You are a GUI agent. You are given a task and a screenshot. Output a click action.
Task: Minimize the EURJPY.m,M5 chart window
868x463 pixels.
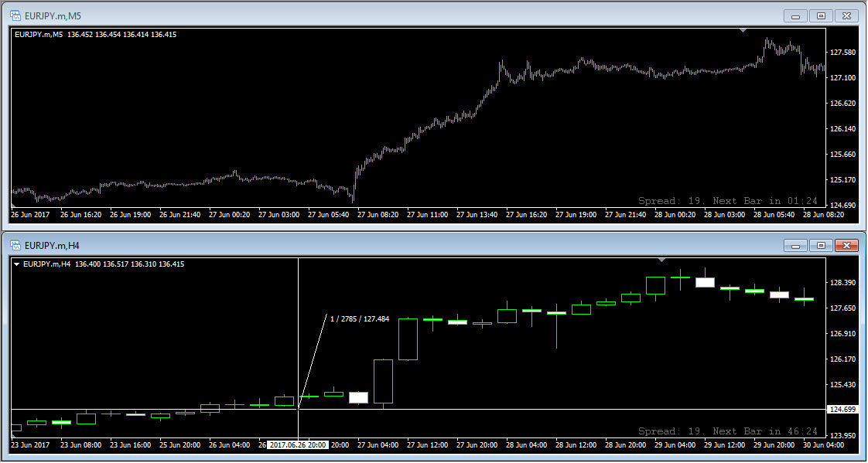[796, 16]
